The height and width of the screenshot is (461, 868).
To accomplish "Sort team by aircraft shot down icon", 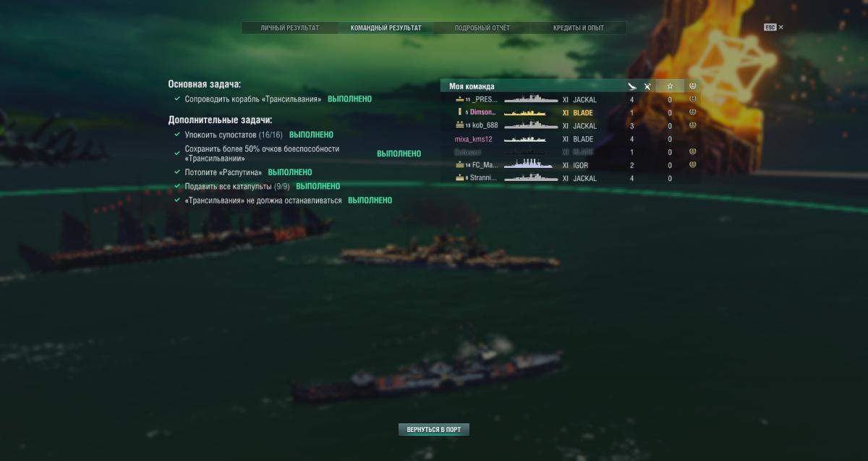I will 648,86.
